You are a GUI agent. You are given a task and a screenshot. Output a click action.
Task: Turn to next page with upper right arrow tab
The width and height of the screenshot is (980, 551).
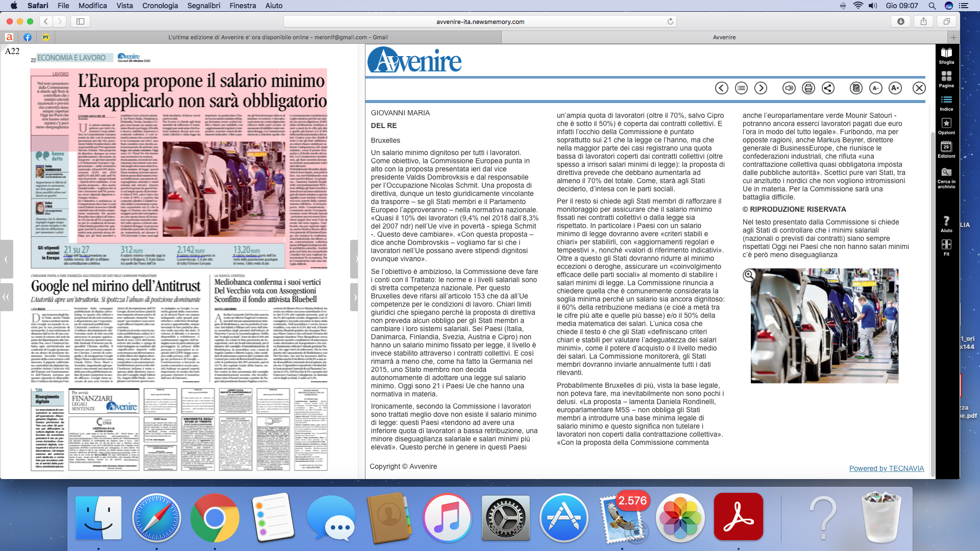coord(355,259)
